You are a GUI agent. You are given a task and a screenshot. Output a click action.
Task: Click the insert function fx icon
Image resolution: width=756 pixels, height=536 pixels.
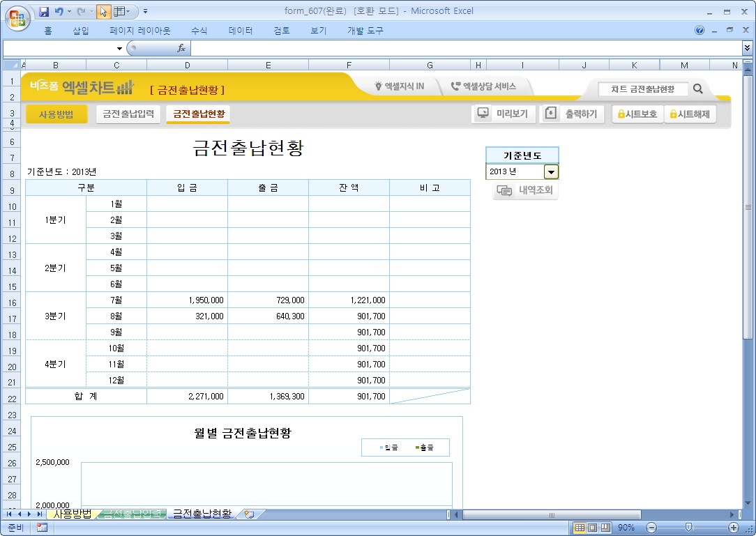[x=181, y=48]
